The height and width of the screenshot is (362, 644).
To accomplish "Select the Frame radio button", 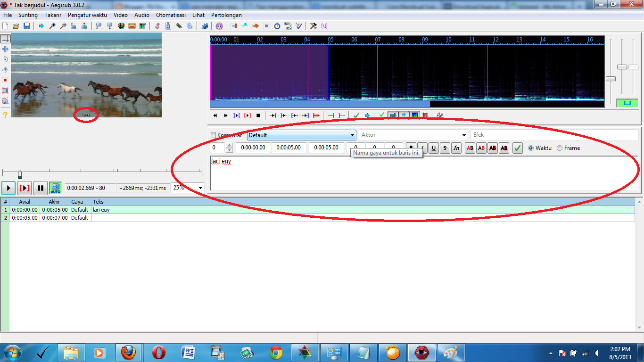I will 560,148.
